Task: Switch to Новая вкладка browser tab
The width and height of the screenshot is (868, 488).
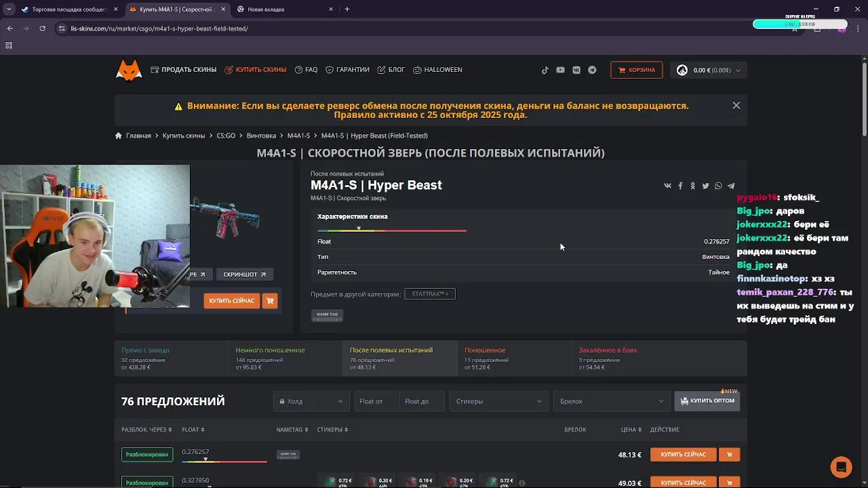Action: (285, 9)
